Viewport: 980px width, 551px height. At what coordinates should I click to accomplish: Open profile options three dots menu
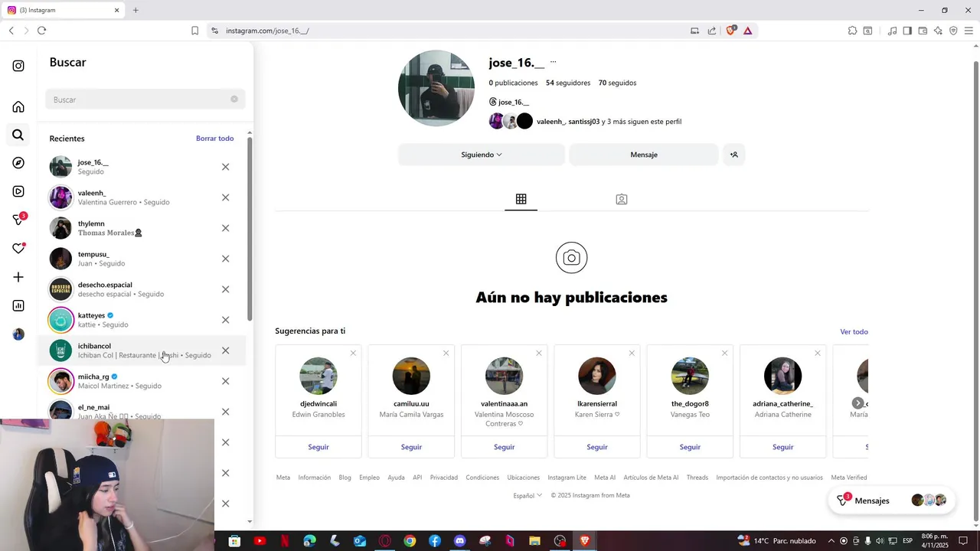(x=553, y=63)
